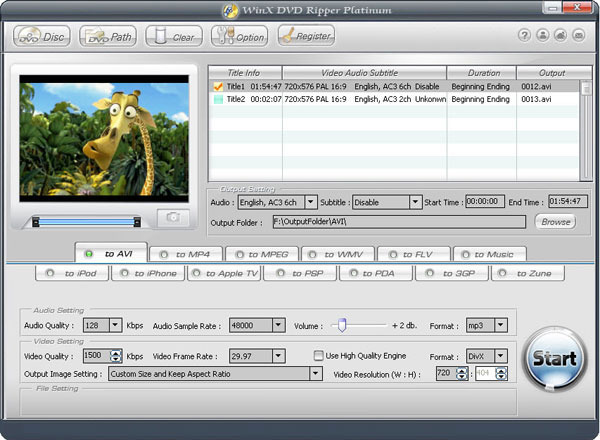Click the home round icon

point(561,35)
